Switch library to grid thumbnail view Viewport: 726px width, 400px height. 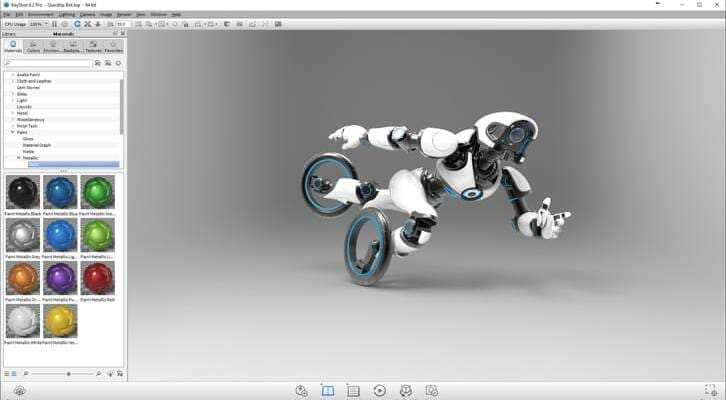click(14, 374)
